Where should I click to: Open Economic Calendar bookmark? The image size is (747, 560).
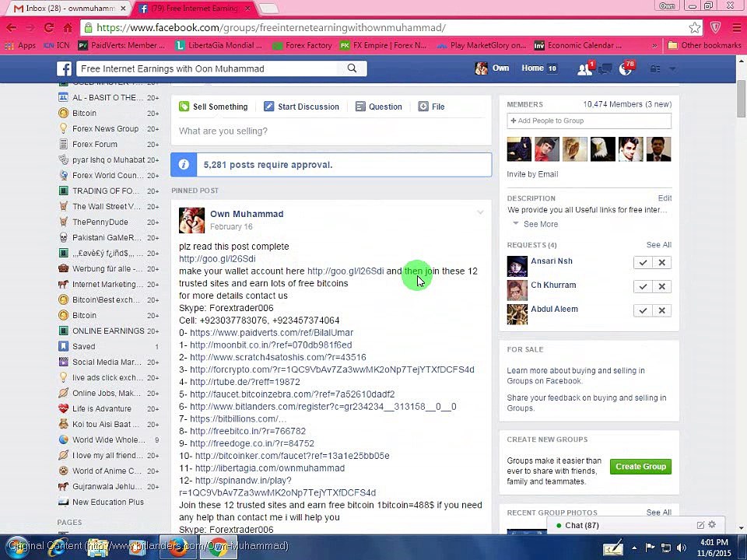click(578, 45)
